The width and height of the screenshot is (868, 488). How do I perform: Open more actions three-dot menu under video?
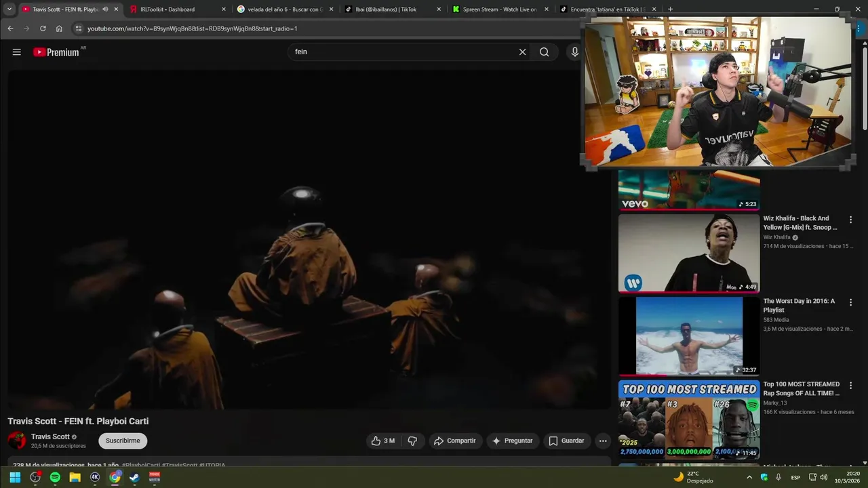point(603,441)
